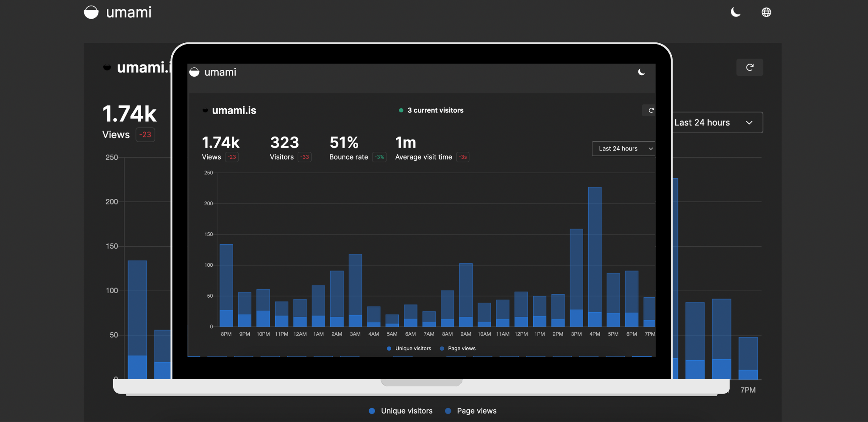868x422 pixels.
Task: Click the '-23' Views badge in laptop screen
Action: pyautogui.click(x=232, y=157)
